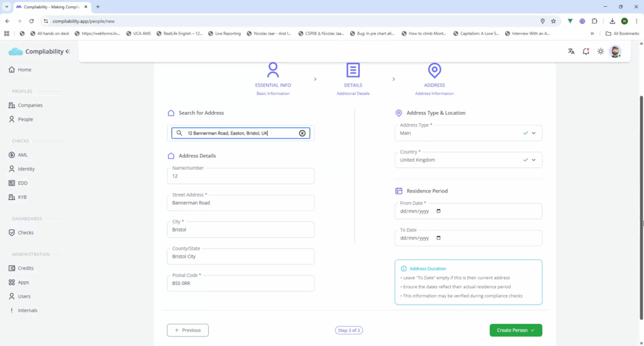The image size is (644, 346).
Task: Expand the Country dropdown
Action: (533, 160)
